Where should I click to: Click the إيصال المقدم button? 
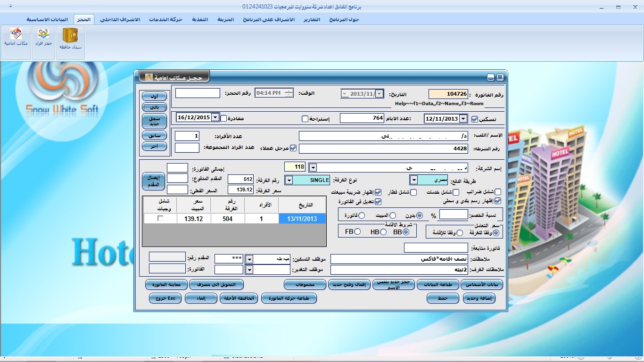[153, 181]
